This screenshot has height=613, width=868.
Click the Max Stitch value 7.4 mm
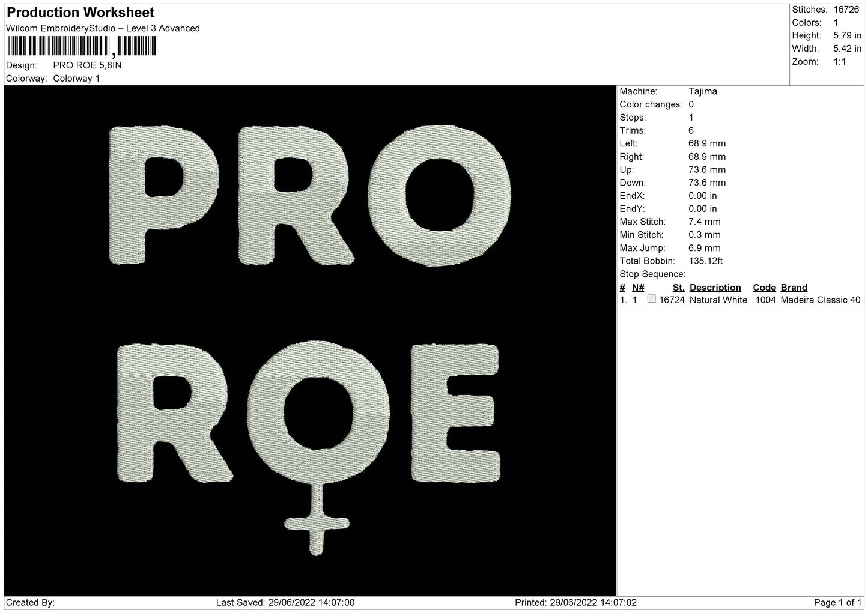pos(704,222)
